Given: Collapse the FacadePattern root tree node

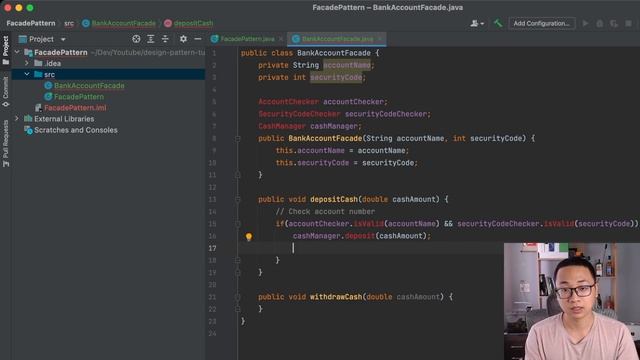Looking at the screenshot, I should tap(17, 52).
